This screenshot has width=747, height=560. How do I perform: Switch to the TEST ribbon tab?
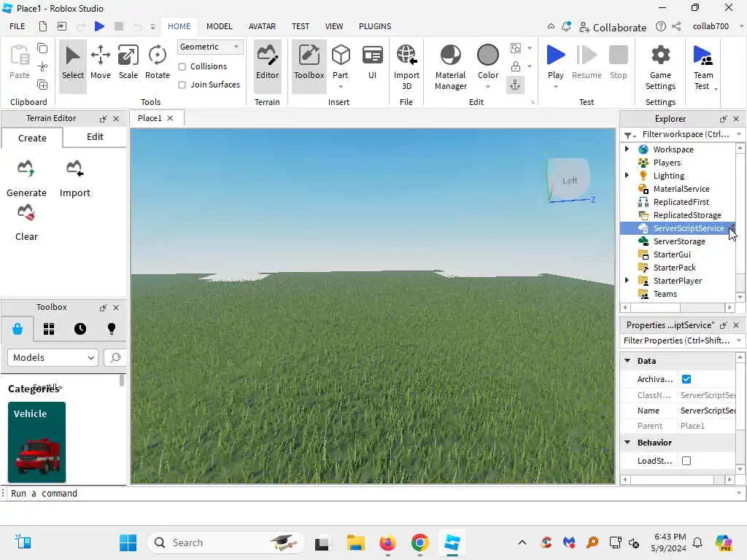click(x=300, y=26)
